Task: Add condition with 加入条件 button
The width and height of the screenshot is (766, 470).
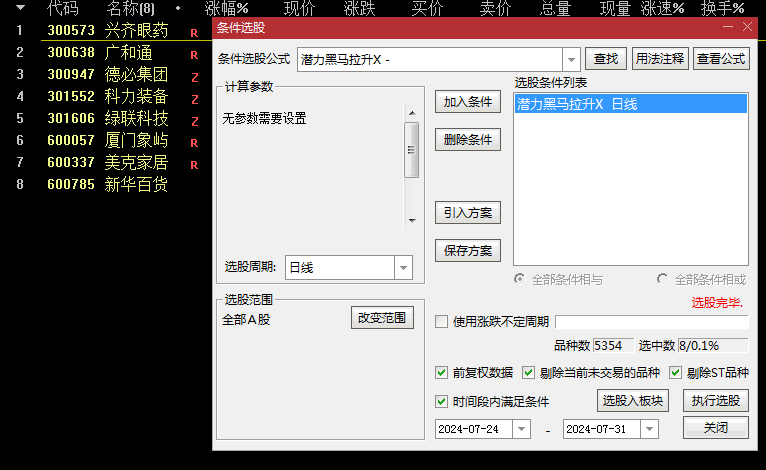Action: pyautogui.click(x=468, y=102)
